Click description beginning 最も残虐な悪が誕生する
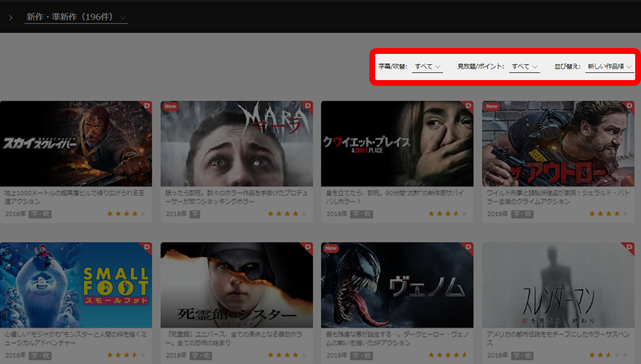641x364 pixels. point(398,339)
